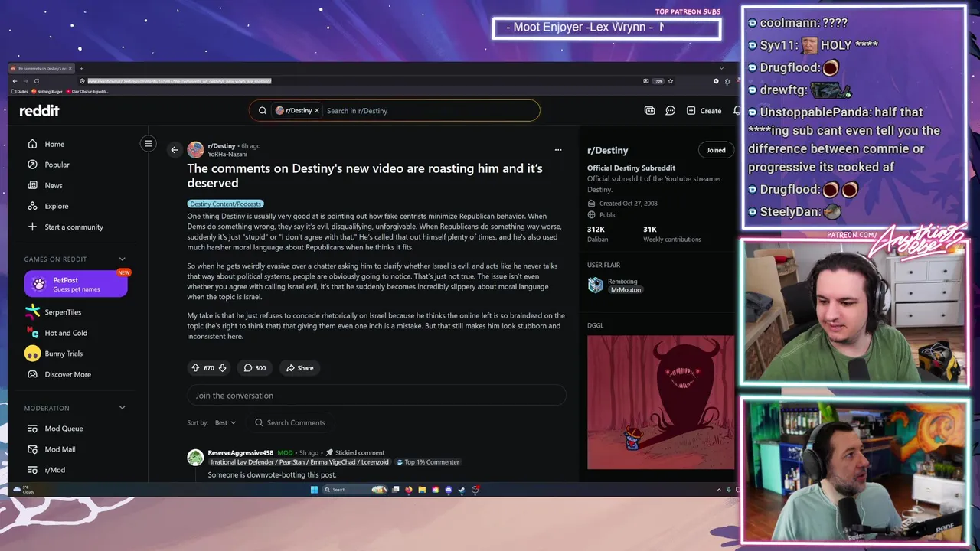Collapse the Moderation section
This screenshot has height=551, width=980.
click(122, 408)
